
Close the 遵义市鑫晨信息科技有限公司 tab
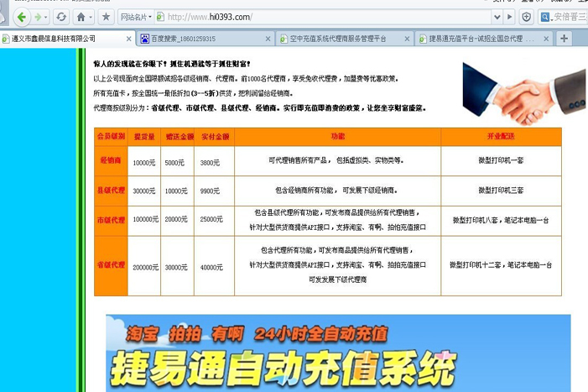click(128, 39)
